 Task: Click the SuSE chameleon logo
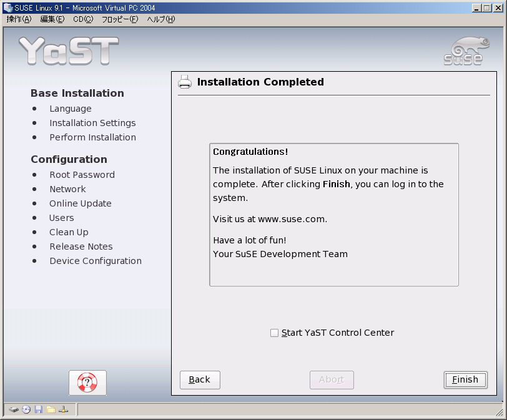coord(463,51)
